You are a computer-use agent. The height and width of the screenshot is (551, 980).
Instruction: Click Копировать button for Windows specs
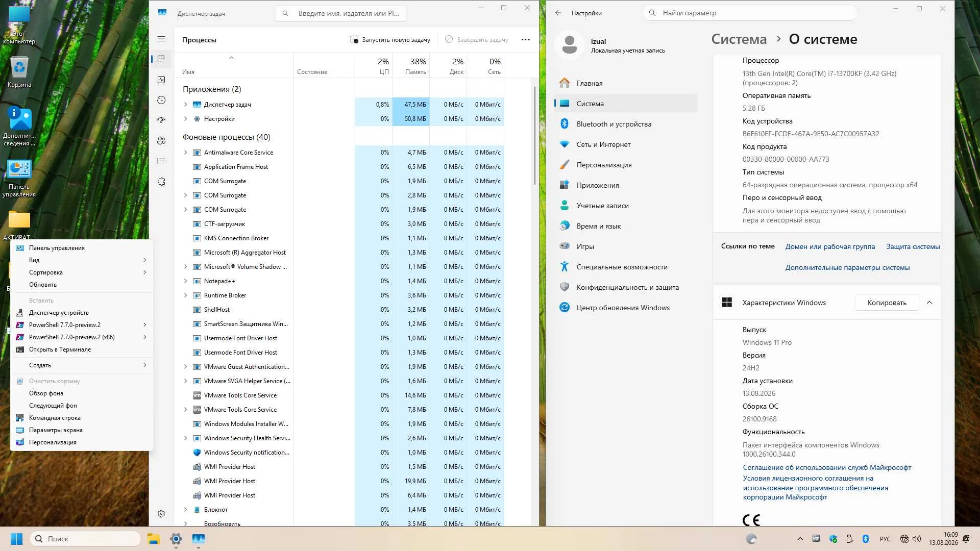tap(887, 303)
